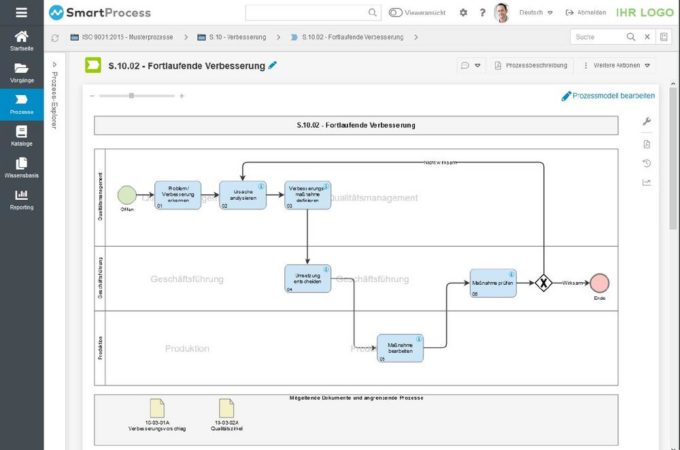Click the pencil icon next to the process title

tap(273, 65)
